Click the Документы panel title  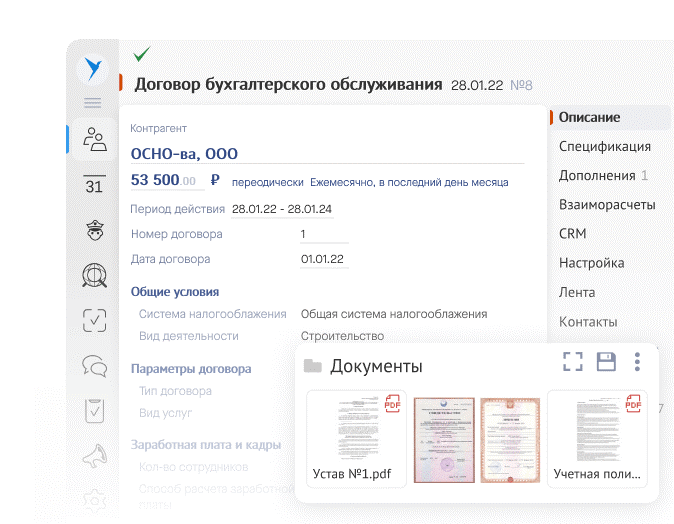pos(377,366)
